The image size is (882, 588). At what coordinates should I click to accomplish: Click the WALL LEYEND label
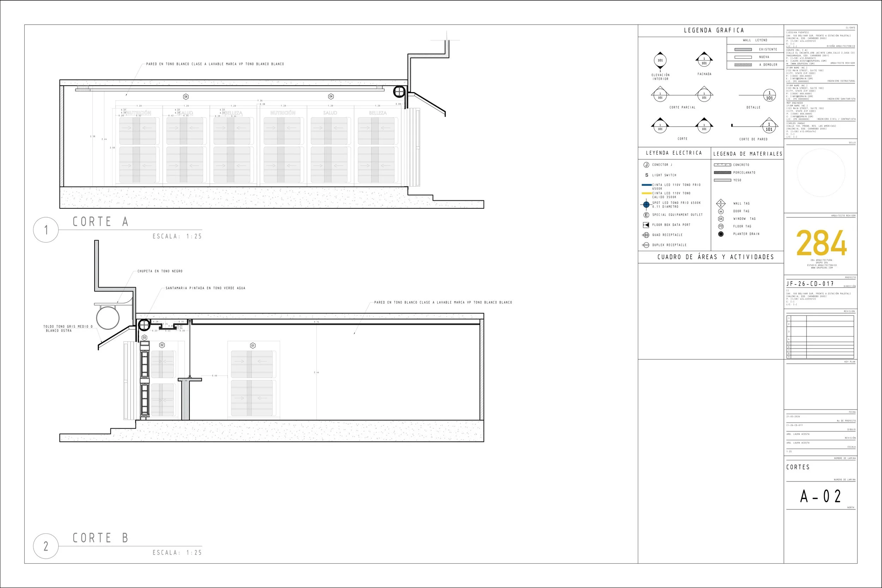pyautogui.click(x=755, y=40)
